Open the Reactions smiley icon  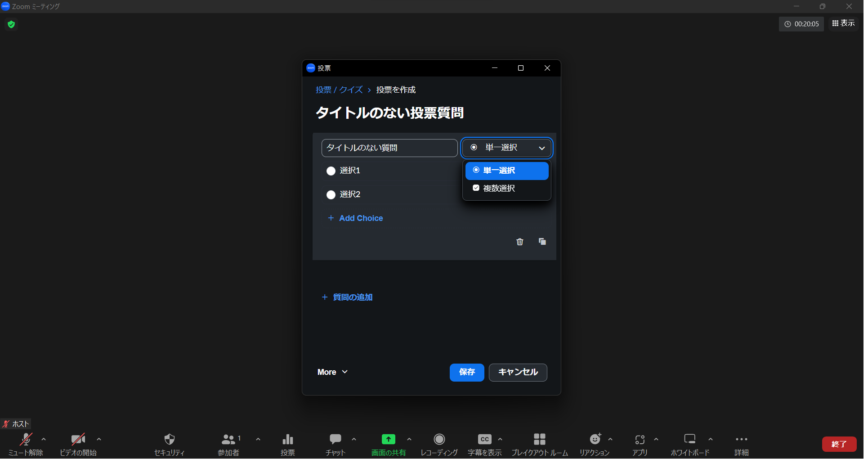(x=595, y=440)
